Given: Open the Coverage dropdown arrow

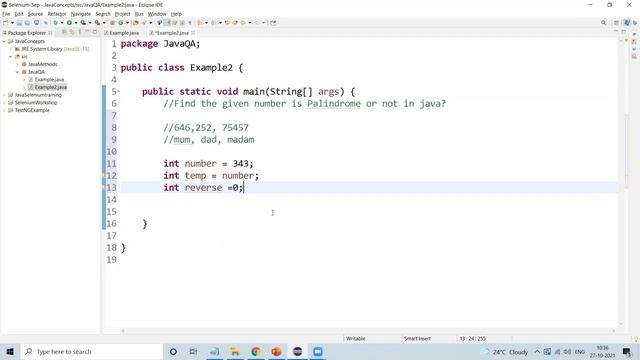Looking at the screenshot, I should [90, 23].
